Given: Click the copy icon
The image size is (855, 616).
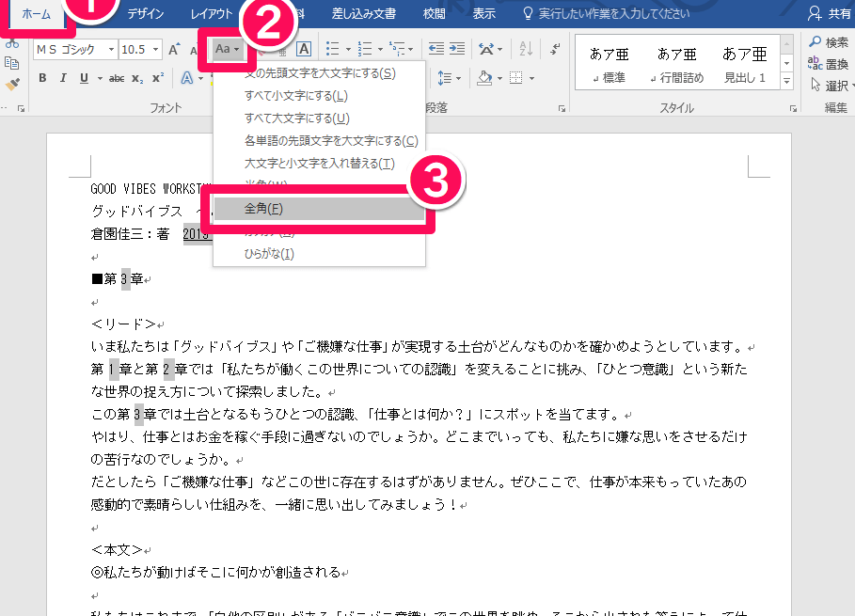Looking at the screenshot, I should click(x=11, y=63).
